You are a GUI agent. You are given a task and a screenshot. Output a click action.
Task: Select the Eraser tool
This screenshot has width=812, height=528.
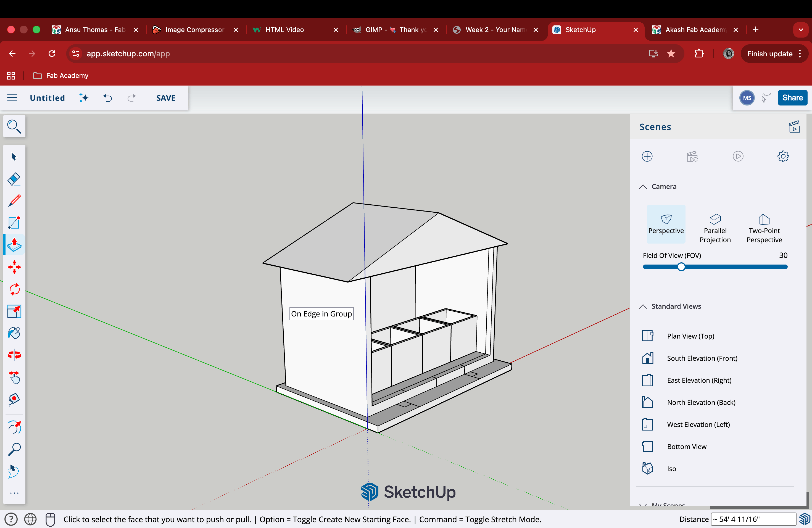pos(14,179)
